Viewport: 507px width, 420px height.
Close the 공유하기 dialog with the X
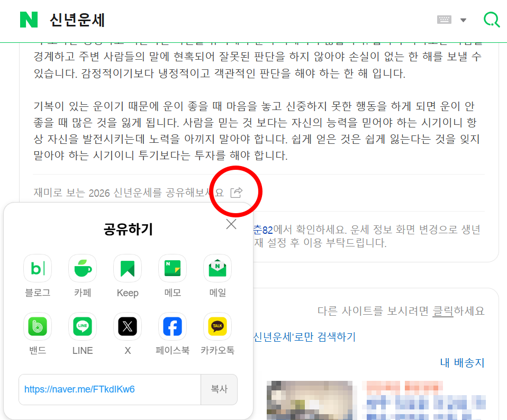pyautogui.click(x=231, y=224)
